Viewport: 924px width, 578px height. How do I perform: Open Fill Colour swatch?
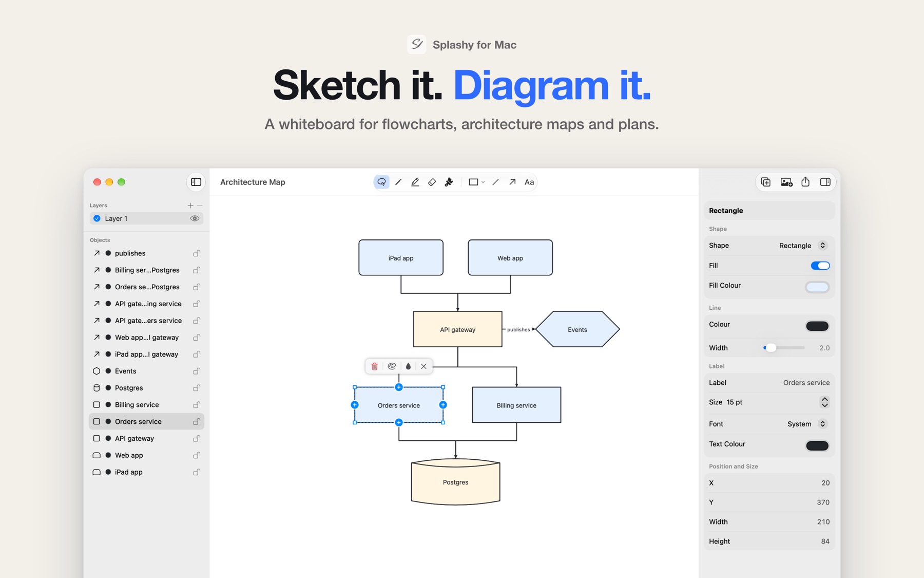[x=817, y=287]
